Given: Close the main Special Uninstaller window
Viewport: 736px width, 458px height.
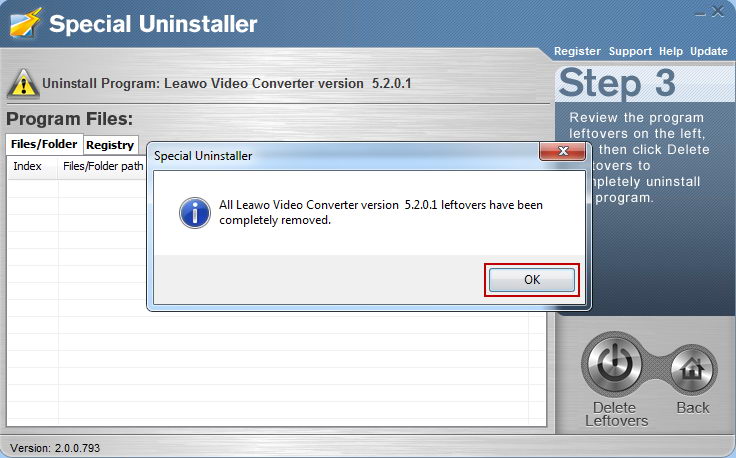Looking at the screenshot, I should pos(717,12).
